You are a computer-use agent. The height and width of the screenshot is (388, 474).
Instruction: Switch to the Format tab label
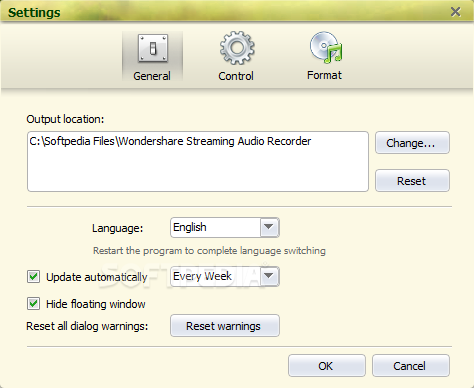pos(324,75)
